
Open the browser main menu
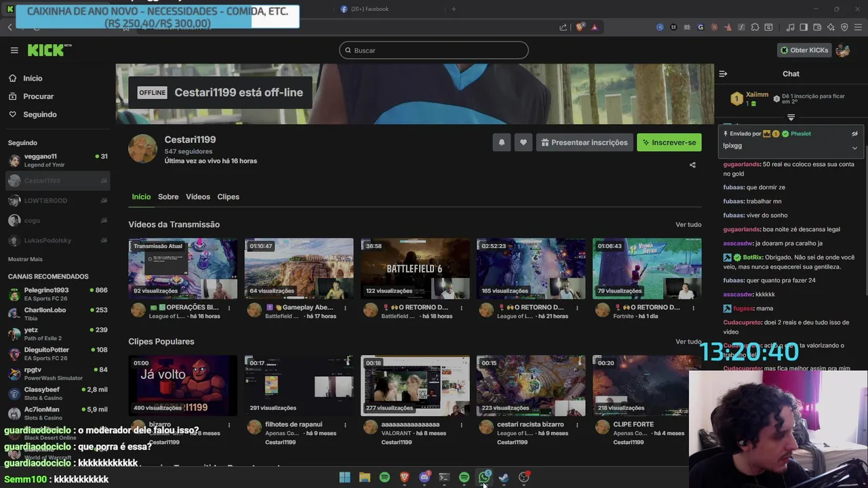(858, 27)
